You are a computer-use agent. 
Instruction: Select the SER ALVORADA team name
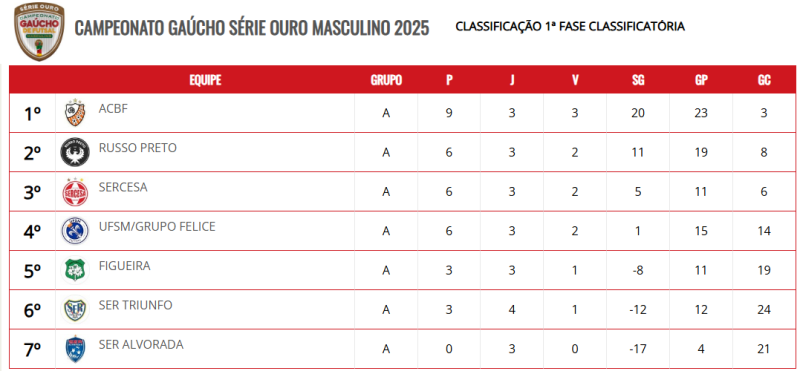(141, 344)
